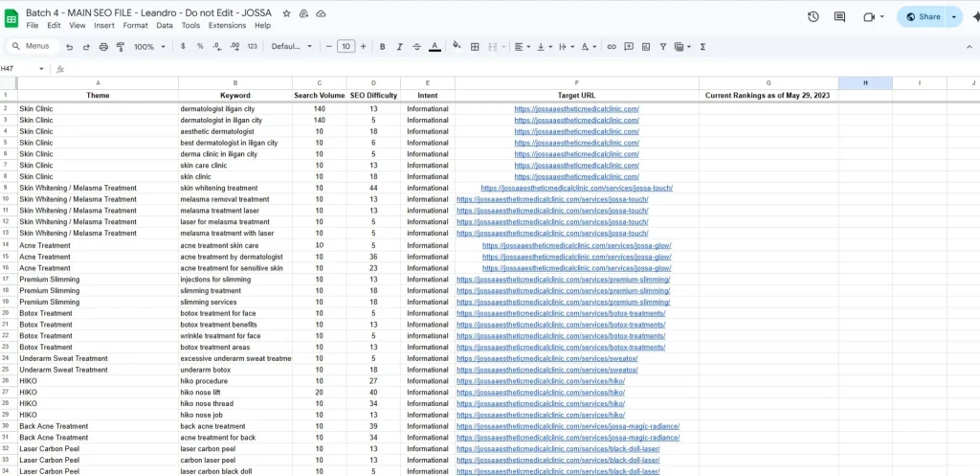Open the Default font dropdown
This screenshot has height=476, width=980.
291,46
